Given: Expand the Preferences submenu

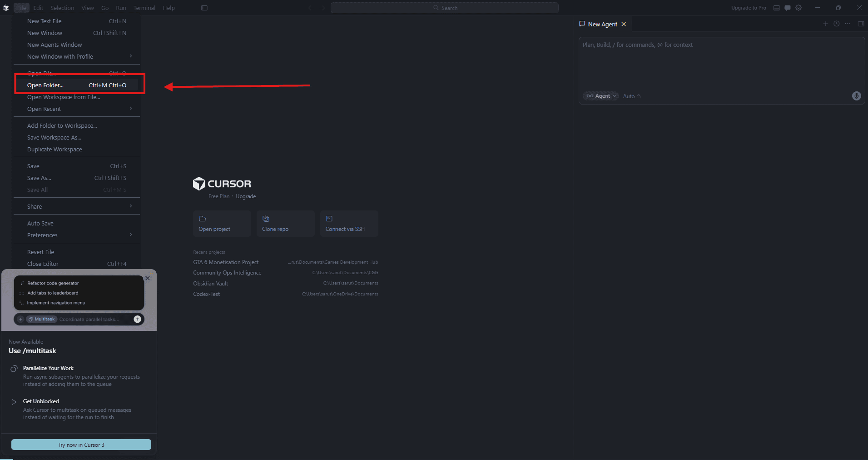Looking at the screenshot, I should [77, 235].
